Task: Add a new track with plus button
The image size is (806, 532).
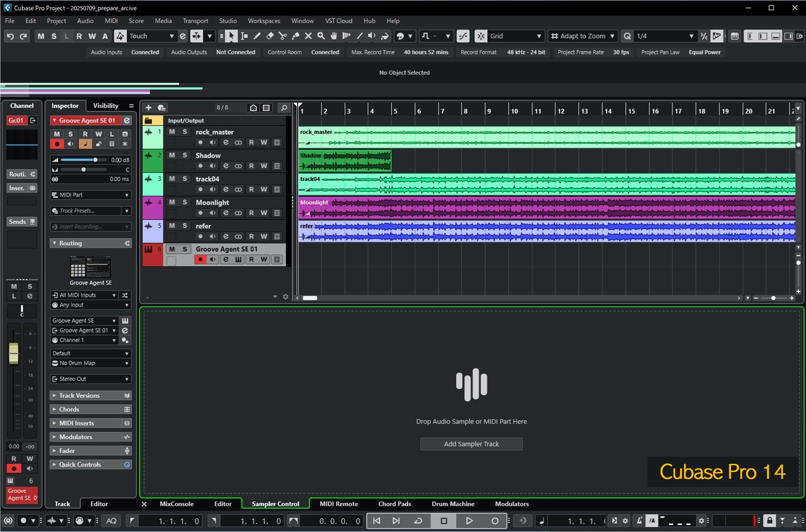Action: coord(148,108)
